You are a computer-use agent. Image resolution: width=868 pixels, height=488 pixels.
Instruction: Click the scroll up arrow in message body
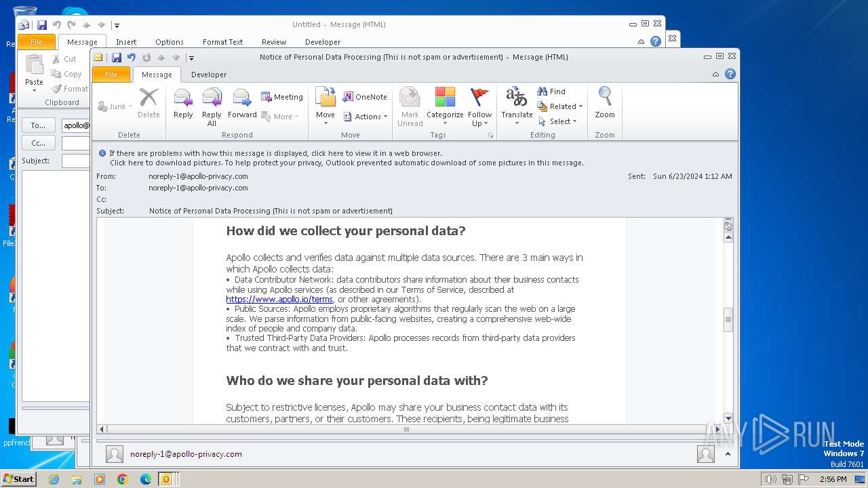click(x=728, y=237)
